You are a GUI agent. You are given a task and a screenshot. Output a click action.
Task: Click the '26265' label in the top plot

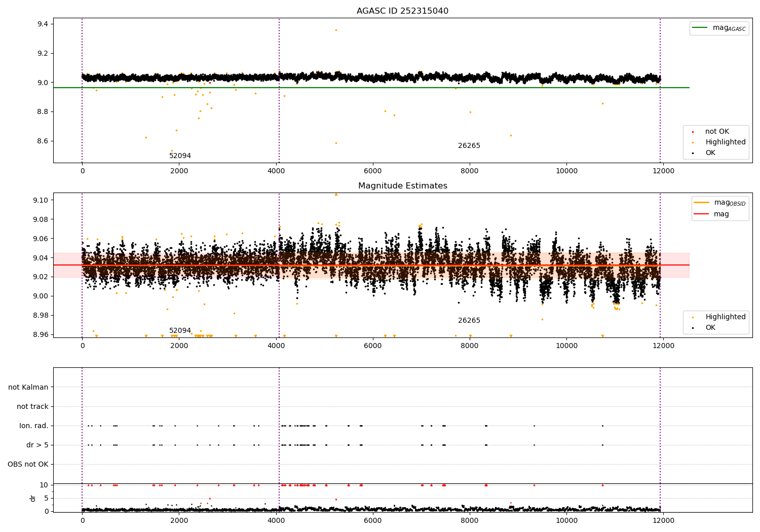pyautogui.click(x=469, y=146)
